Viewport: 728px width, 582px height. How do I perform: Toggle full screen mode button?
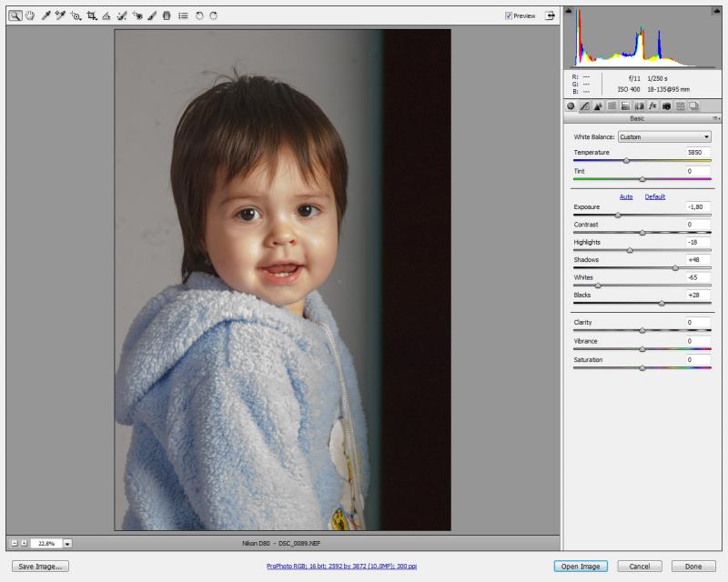click(551, 15)
